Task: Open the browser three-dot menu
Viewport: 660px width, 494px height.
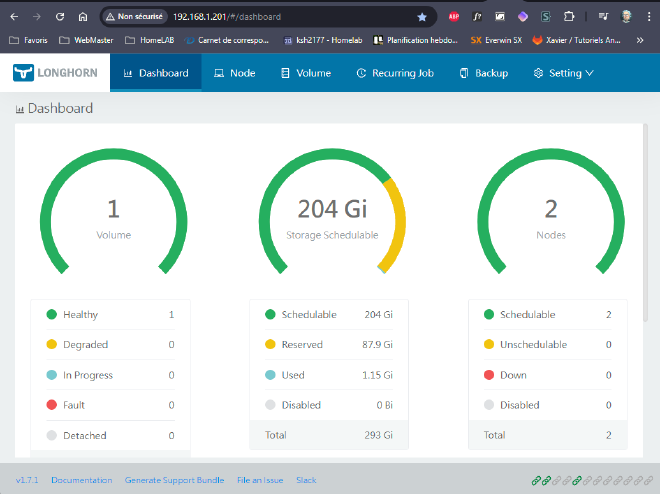Action: 649,17
